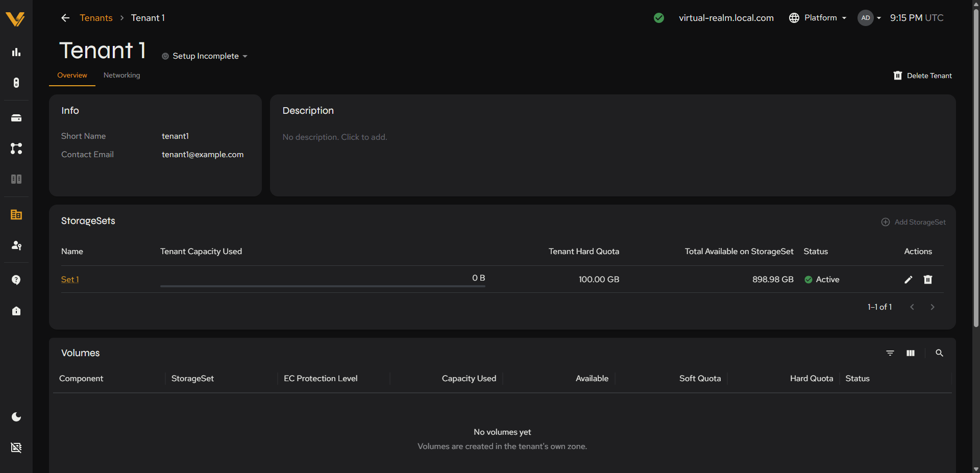The image size is (980, 473).
Task: Click the crossed-out chart icon at sidebar bottom
Action: pos(16,447)
